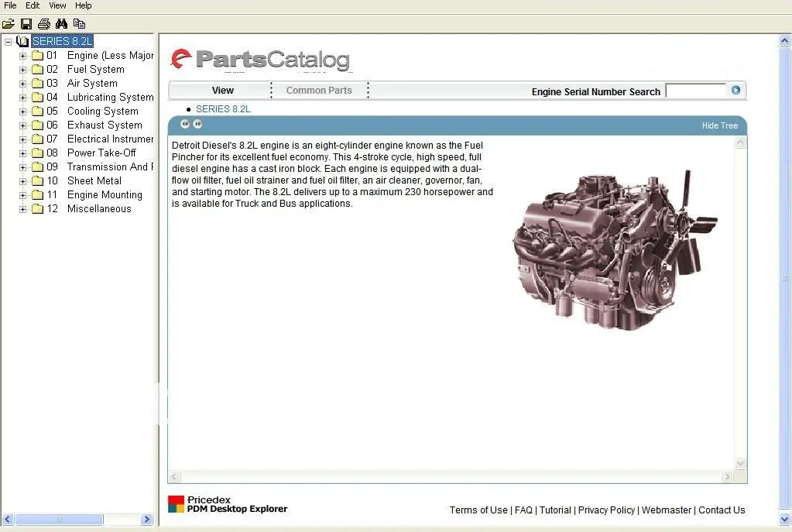This screenshot has height=532, width=792.
Task: Open the View menu in menu bar
Action: pos(57,5)
